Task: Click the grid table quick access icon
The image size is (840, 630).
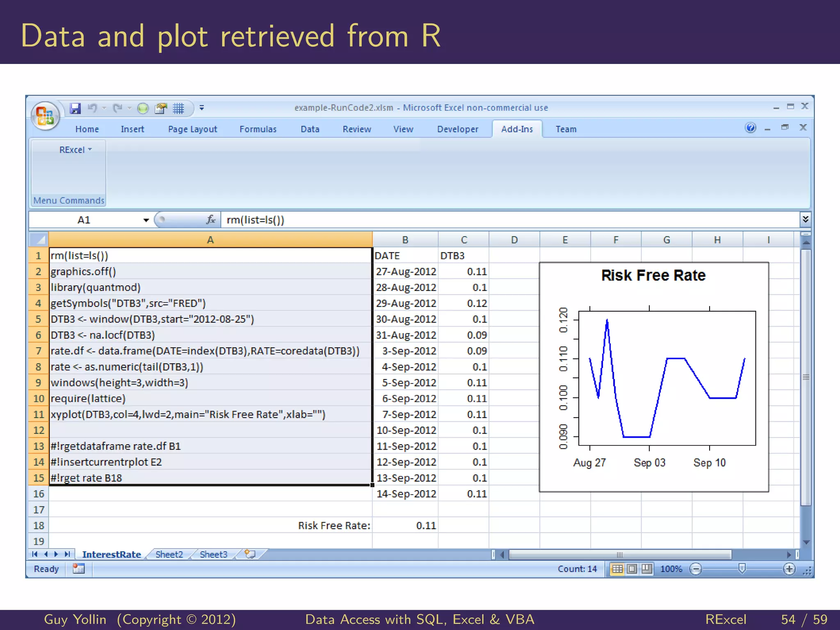Action: [178, 108]
